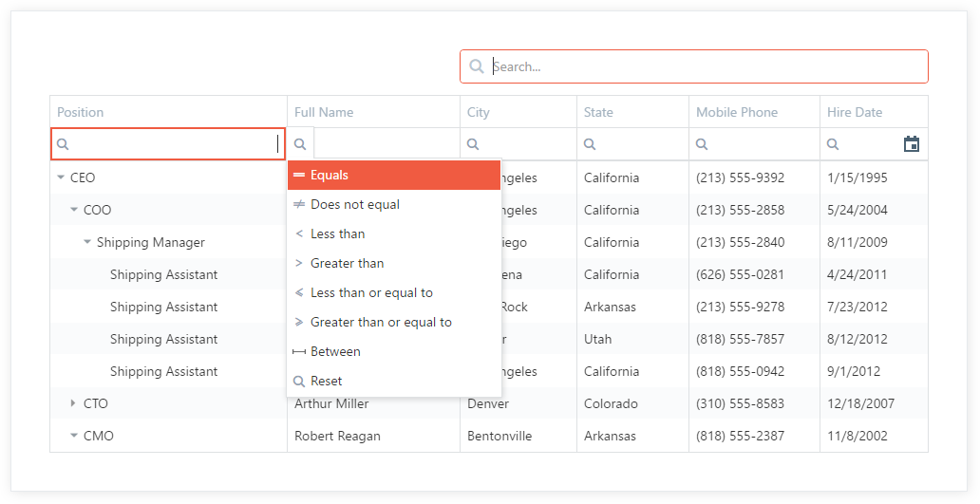Click hire date 8/11/2009

[x=857, y=242]
